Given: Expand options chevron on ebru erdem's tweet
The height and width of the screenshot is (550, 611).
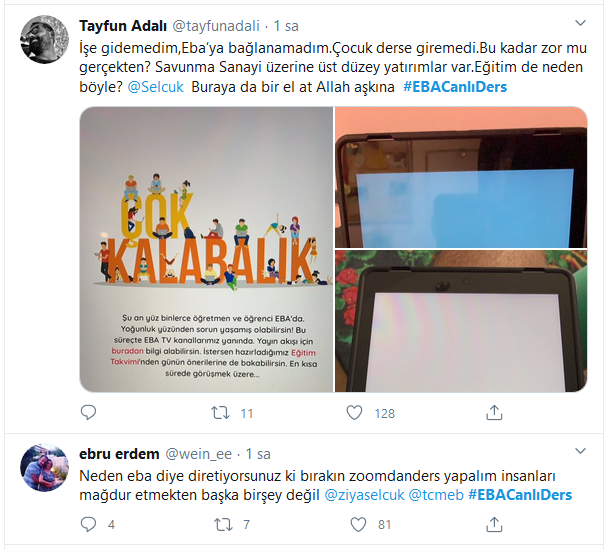Looking at the screenshot, I should [580, 451].
